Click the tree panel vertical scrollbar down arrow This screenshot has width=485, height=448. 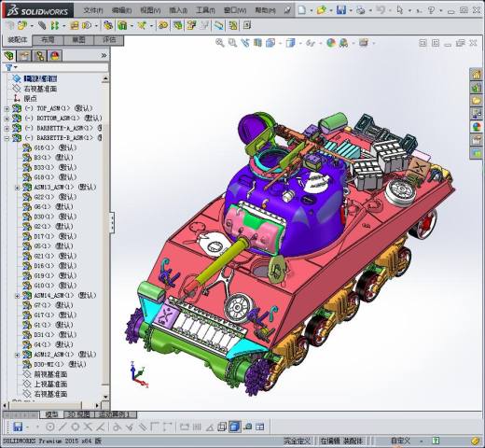coord(105,397)
